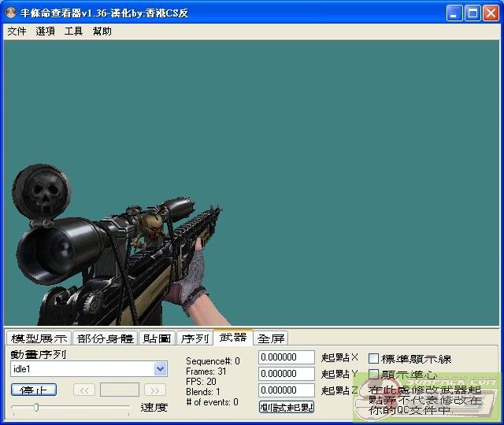Switch to the 模型展示 tab
The width and height of the screenshot is (504, 425).
39,338
